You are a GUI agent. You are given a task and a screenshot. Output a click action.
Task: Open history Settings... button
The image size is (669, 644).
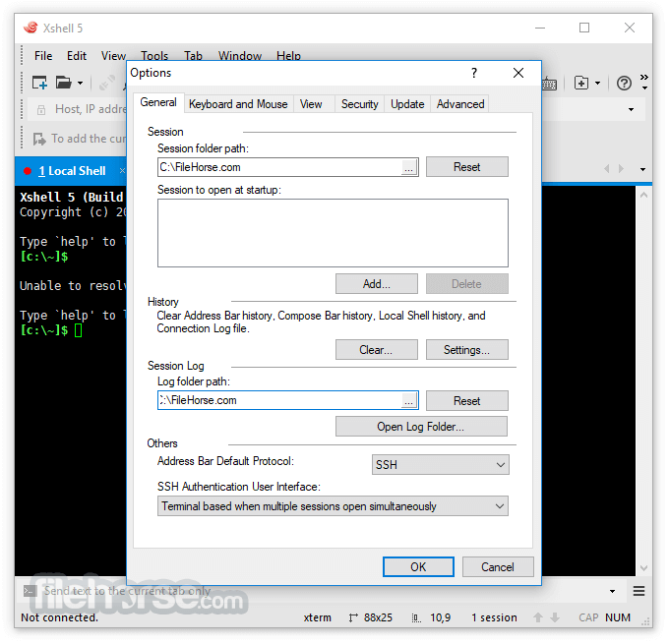pos(467,350)
